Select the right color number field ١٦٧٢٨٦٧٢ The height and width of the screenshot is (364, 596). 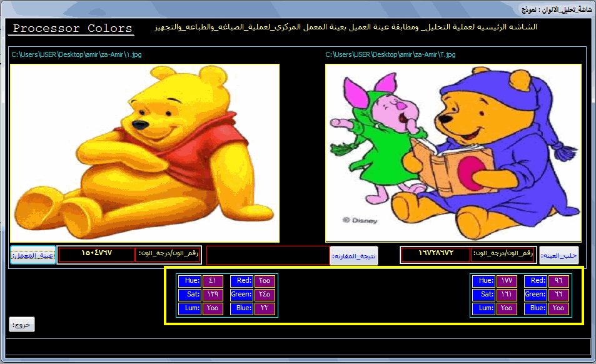point(436,255)
